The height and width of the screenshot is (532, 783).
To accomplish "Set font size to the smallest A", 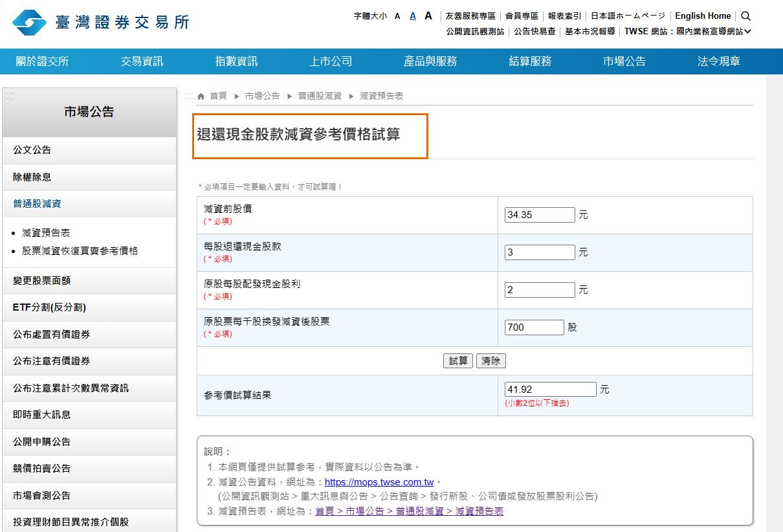I will (397, 16).
